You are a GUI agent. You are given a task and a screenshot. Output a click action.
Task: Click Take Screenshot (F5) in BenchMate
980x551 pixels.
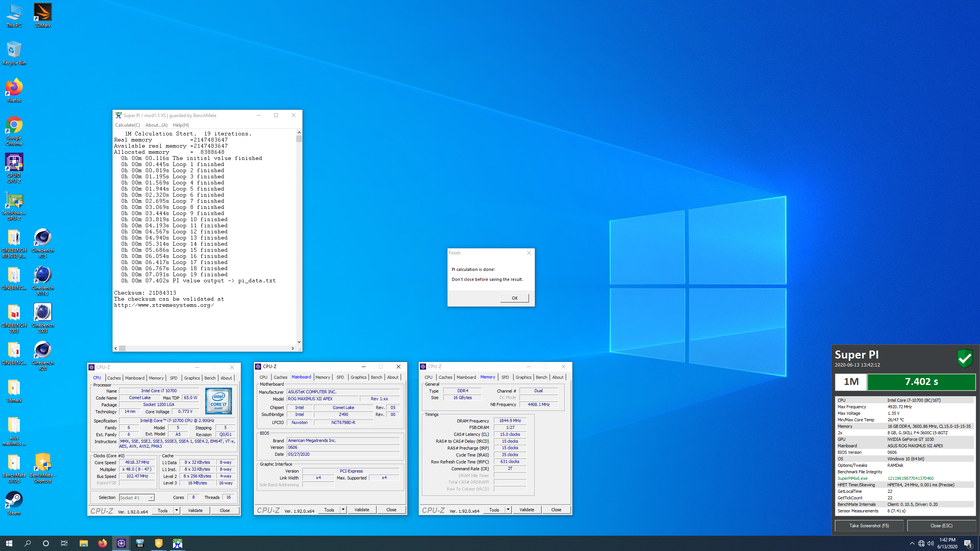coord(869,525)
